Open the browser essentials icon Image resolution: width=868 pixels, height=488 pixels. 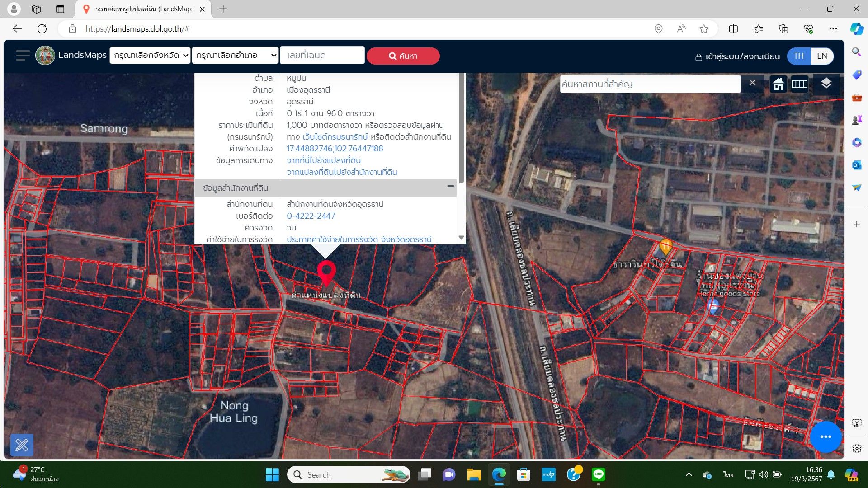point(808,29)
